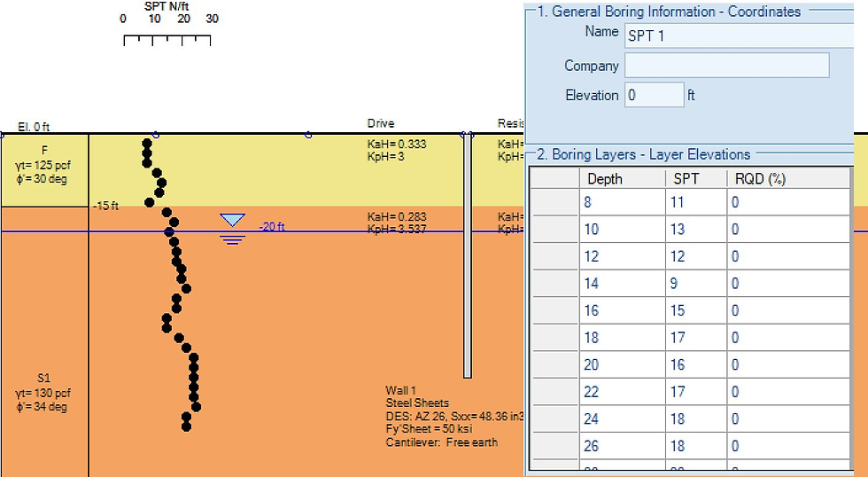Select row header for depth 8 row
Image resolution: width=868 pixels, height=477 pixels.
(554, 203)
